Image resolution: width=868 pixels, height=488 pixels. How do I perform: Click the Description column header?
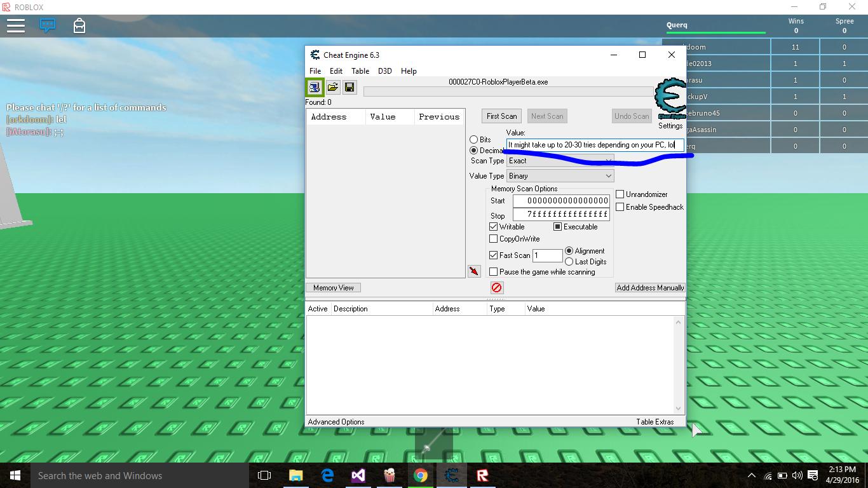(383, 309)
